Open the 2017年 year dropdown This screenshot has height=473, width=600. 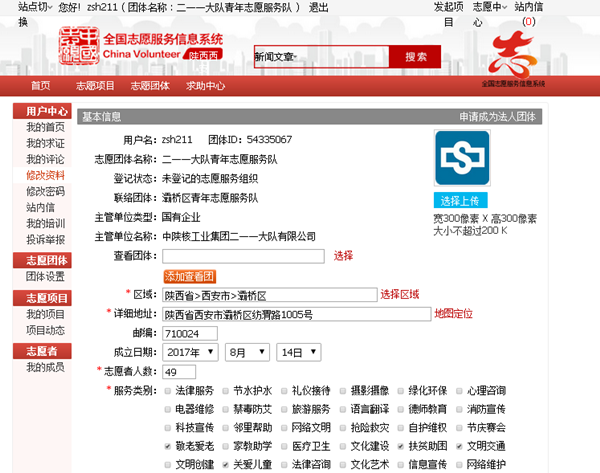(190, 353)
